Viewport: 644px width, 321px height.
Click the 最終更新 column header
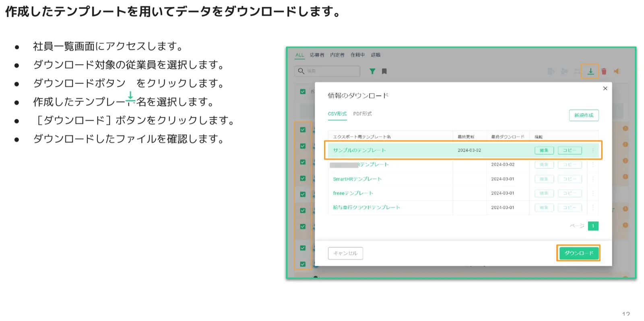point(466,137)
